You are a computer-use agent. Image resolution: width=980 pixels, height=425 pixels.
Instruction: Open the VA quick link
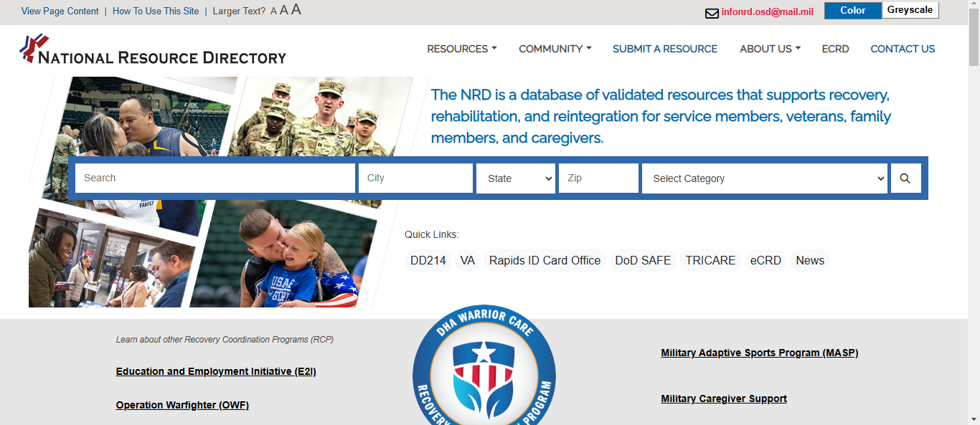point(468,261)
